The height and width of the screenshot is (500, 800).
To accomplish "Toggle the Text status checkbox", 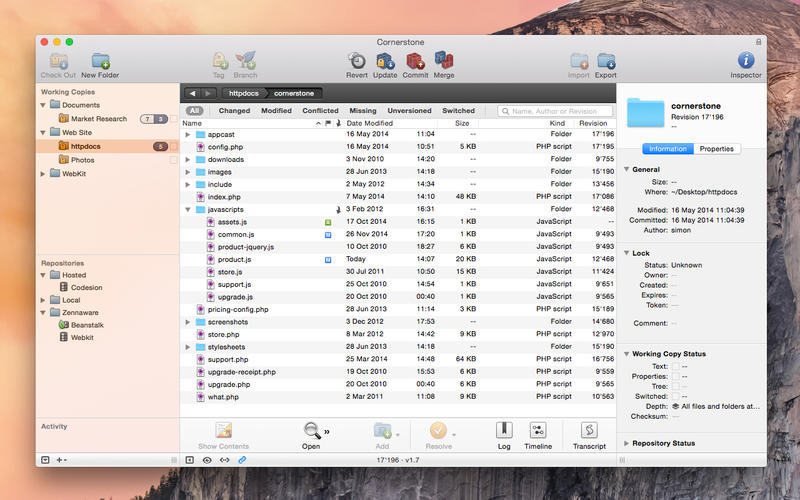I will click(x=676, y=366).
